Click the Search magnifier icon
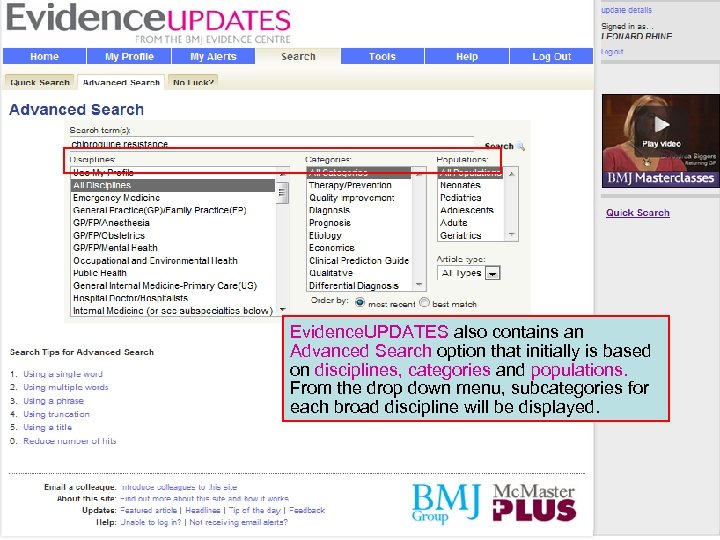 point(521,146)
